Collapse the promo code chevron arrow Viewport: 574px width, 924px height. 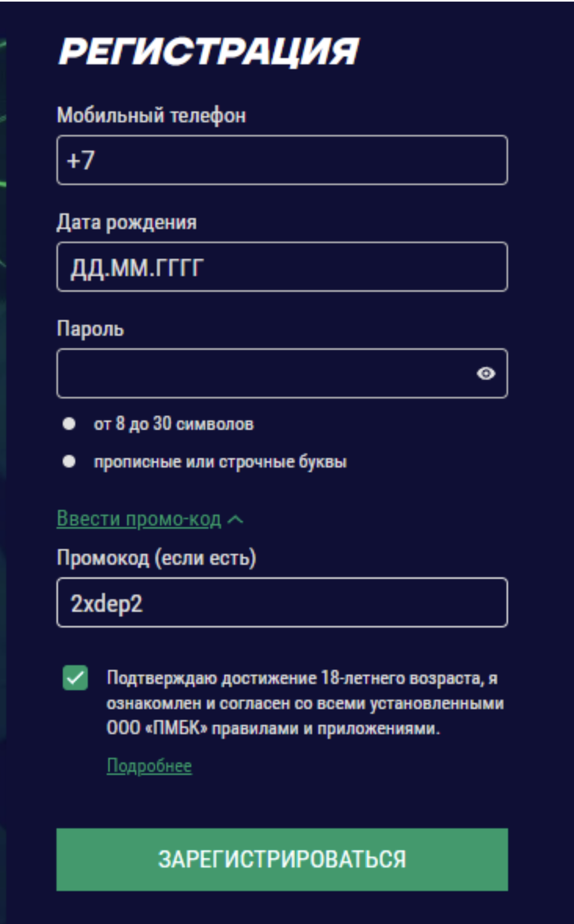[234, 519]
